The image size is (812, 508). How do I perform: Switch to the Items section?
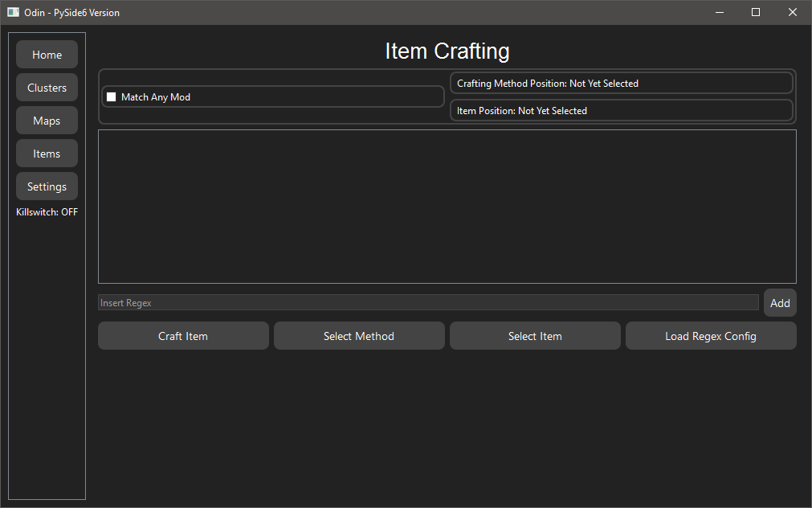tap(47, 153)
